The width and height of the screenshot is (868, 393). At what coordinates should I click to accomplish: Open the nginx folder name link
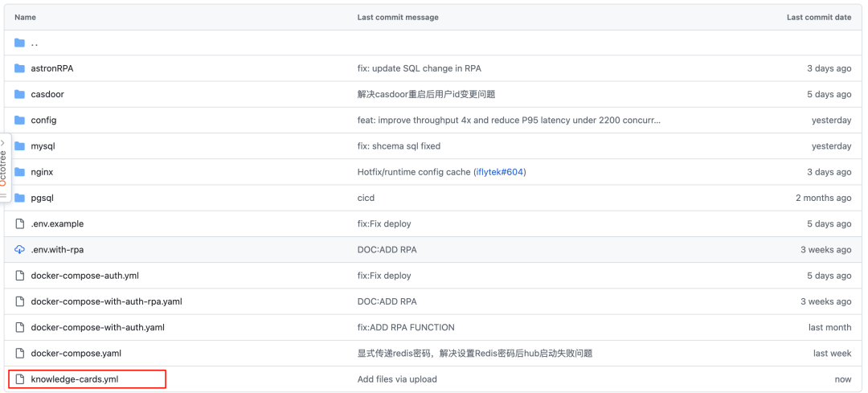[x=42, y=172]
